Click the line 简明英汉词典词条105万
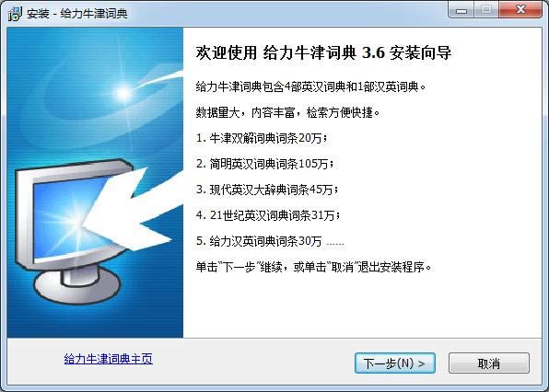 265,164
